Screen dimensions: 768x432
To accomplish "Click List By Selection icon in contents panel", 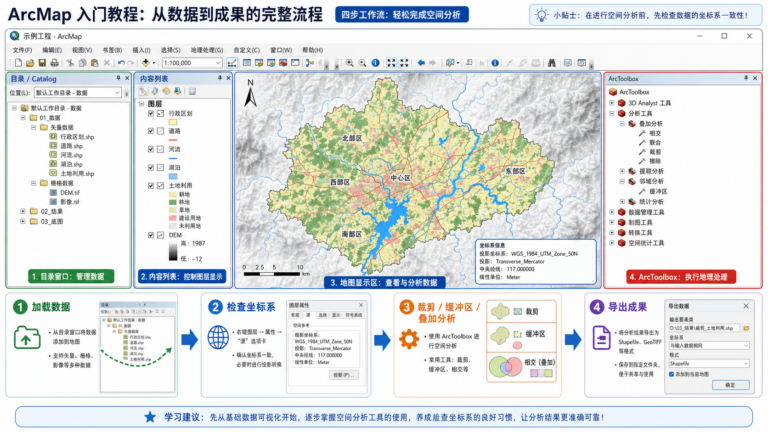I will click(x=177, y=91).
